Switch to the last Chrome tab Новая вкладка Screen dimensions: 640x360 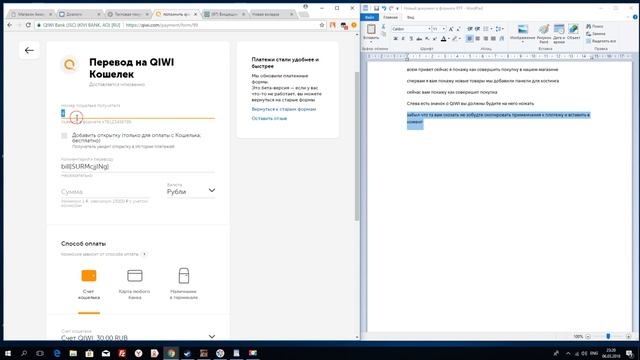272,14
